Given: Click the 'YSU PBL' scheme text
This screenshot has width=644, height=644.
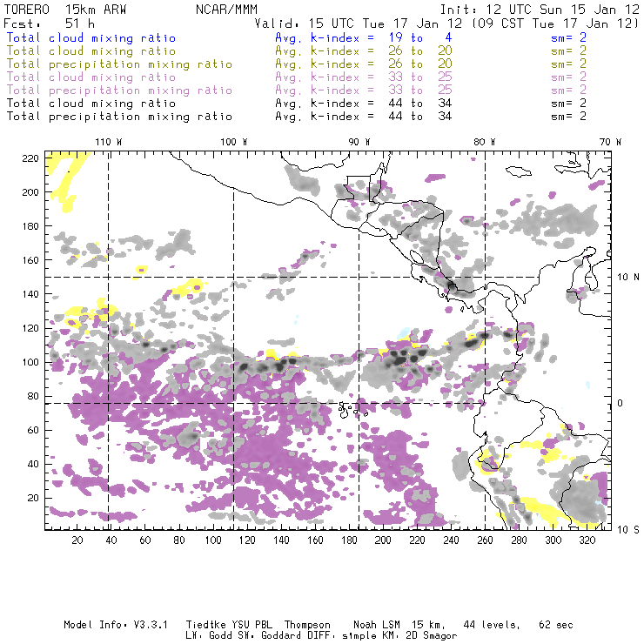Looking at the screenshot, I should (x=252, y=625).
